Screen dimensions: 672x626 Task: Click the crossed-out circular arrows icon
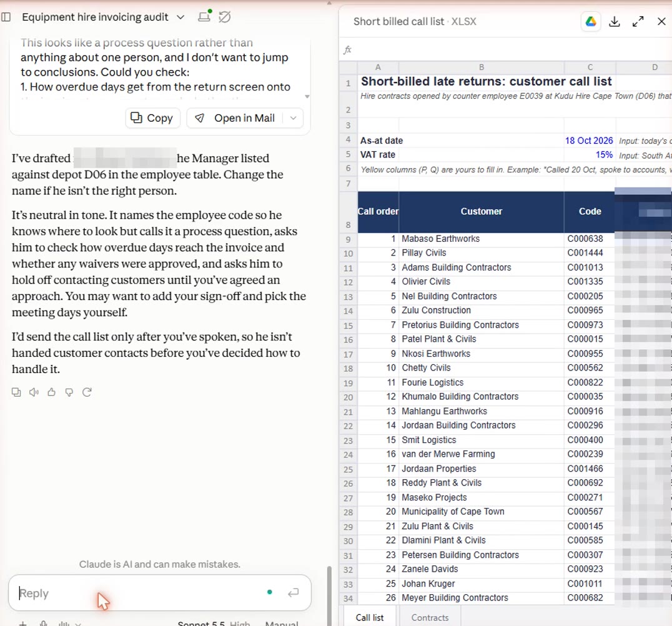225,17
